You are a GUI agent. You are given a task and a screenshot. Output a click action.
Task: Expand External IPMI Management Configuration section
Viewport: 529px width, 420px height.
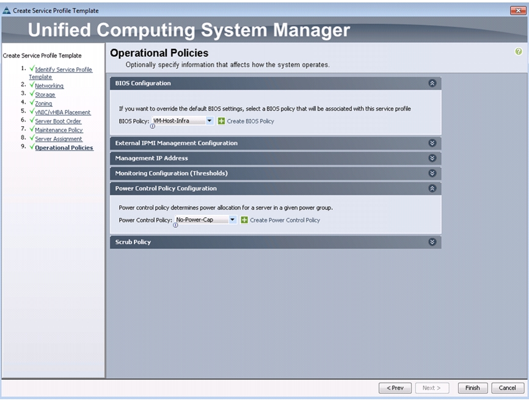coord(432,143)
